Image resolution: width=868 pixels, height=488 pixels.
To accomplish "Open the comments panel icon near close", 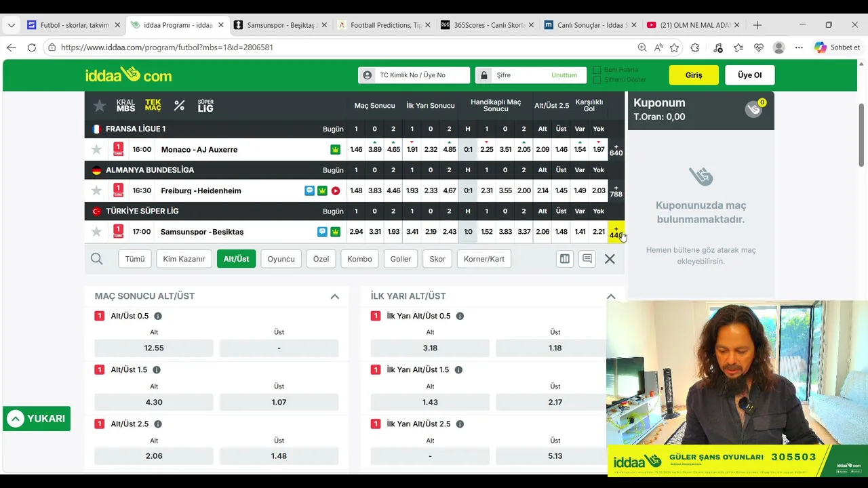I will [x=587, y=259].
